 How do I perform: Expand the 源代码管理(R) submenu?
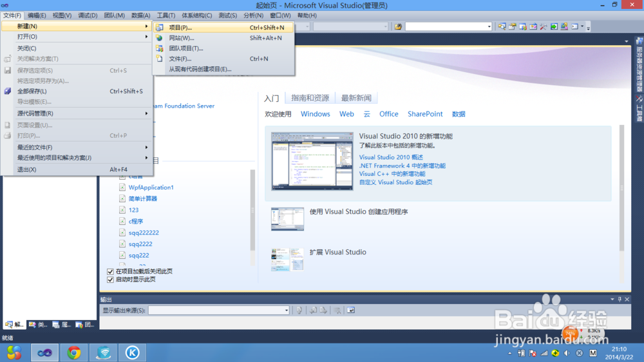coord(77,113)
